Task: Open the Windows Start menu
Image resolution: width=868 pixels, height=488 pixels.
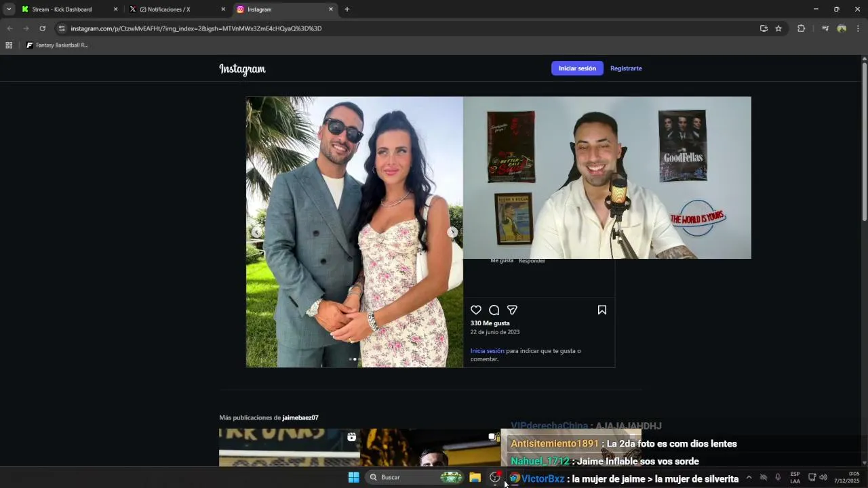Action: 353,477
